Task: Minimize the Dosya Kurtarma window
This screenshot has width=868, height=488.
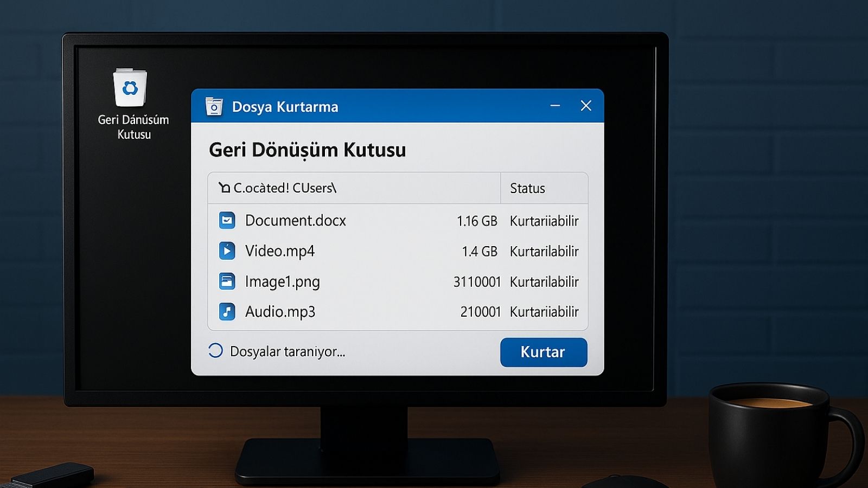Action: pyautogui.click(x=555, y=106)
